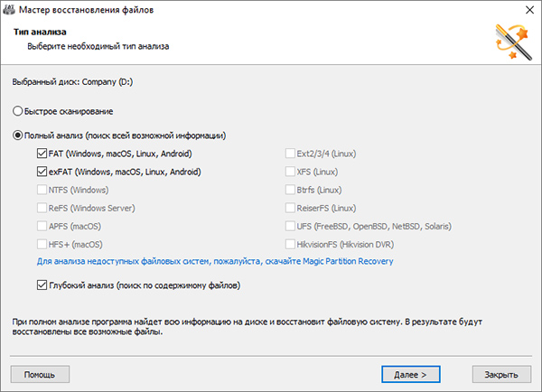Screen dimensions: 542x392
Task: Toggle the Ext2/3/4 (Linux) checkbox
Action: click(x=290, y=154)
